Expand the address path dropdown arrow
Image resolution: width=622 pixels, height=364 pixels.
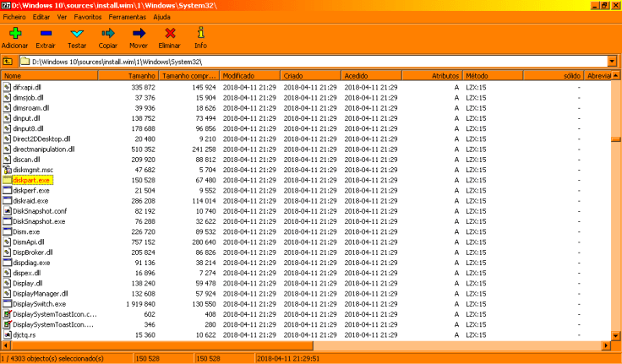coord(612,62)
